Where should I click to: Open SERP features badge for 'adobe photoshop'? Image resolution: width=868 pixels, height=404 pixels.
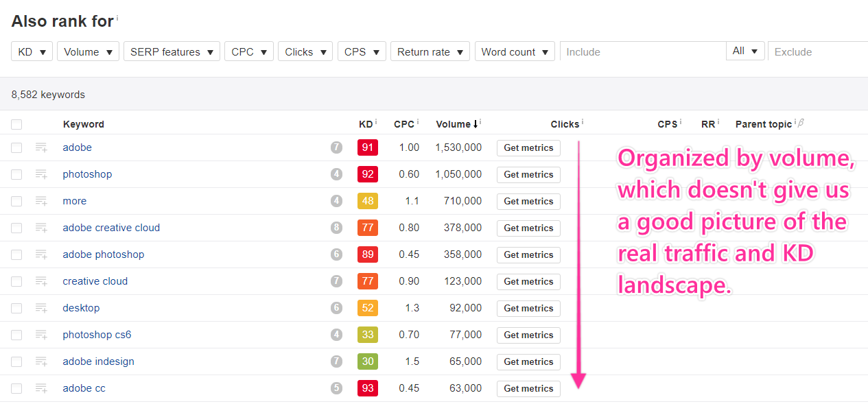[x=336, y=254]
